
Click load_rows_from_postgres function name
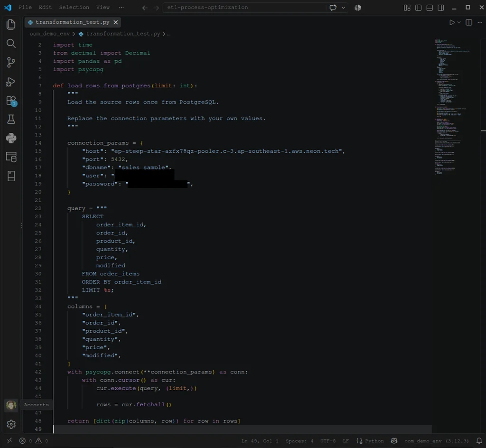tap(109, 85)
